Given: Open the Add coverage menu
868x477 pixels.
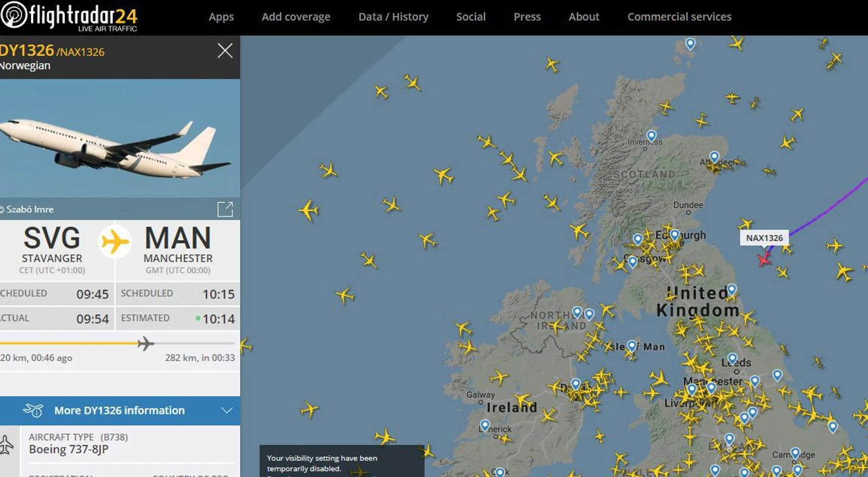Looking at the screenshot, I should 296,17.
